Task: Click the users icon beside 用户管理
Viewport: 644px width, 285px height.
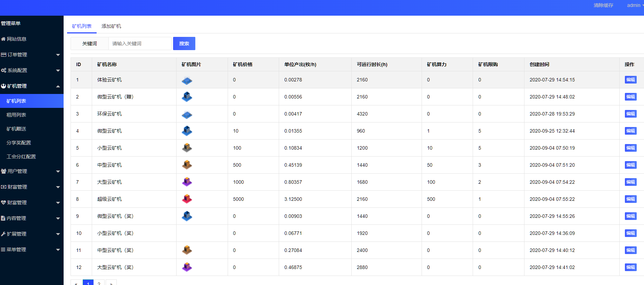Action: 3,171
